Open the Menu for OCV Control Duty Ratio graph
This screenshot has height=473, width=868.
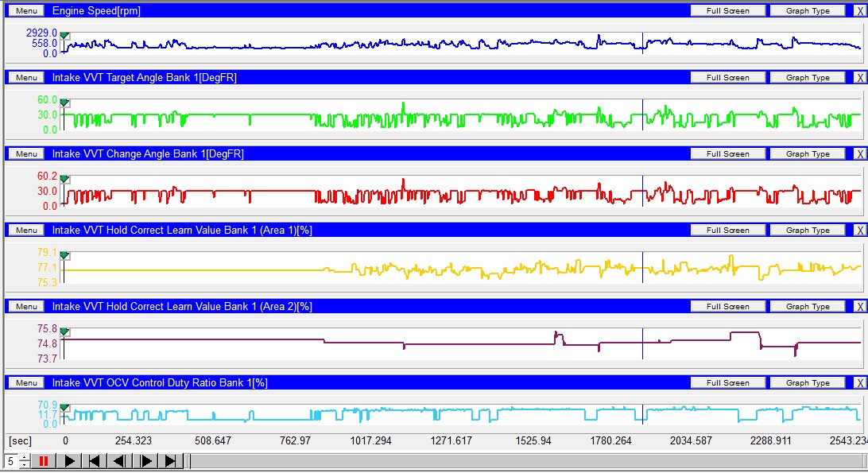coord(26,382)
